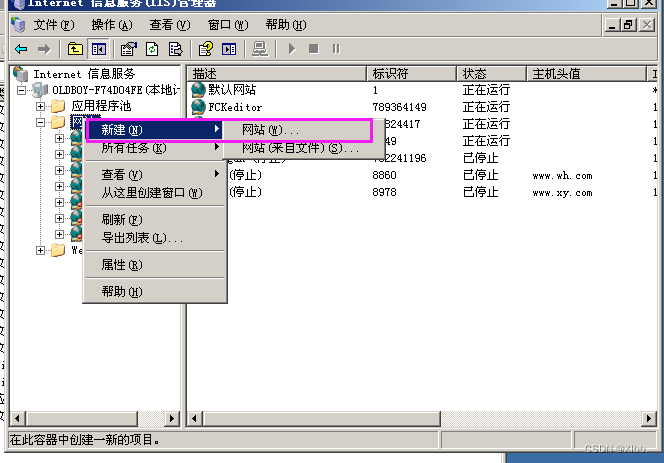Viewport: 664px width, 463px height.
Task: Choose 导出列表(L)... in the context menu
Action: pyautogui.click(x=155, y=238)
